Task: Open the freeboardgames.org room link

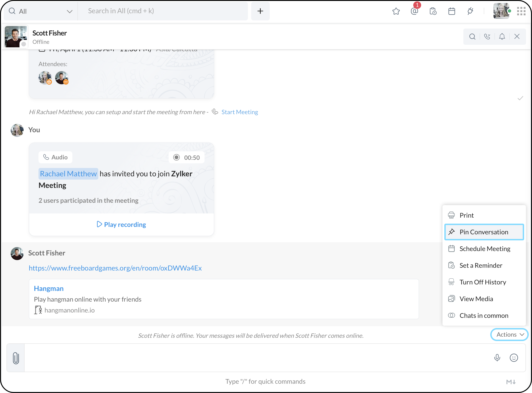Action: pyautogui.click(x=115, y=268)
